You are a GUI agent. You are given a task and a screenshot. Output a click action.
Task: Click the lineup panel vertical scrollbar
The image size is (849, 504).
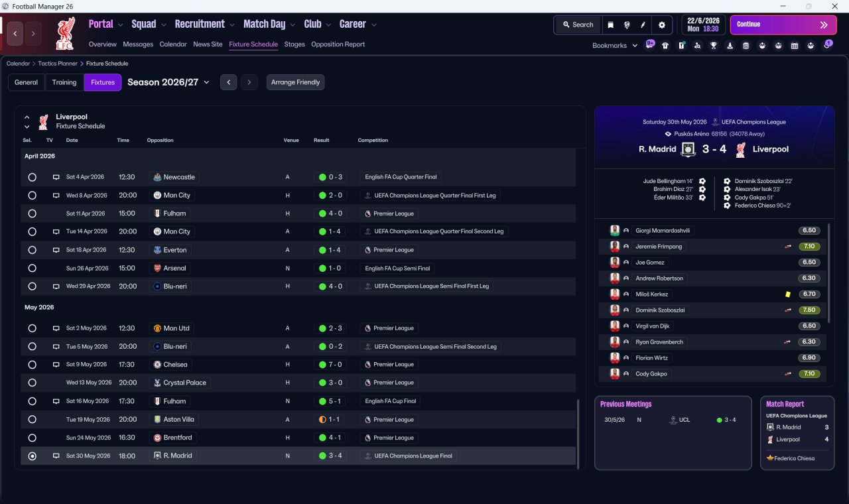pyautogui.click(x=829, y=273)
